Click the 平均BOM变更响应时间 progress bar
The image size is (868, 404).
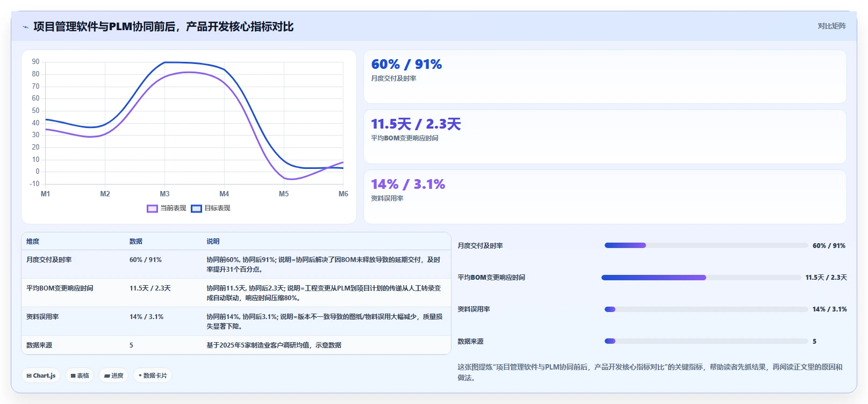coord(701,278)
